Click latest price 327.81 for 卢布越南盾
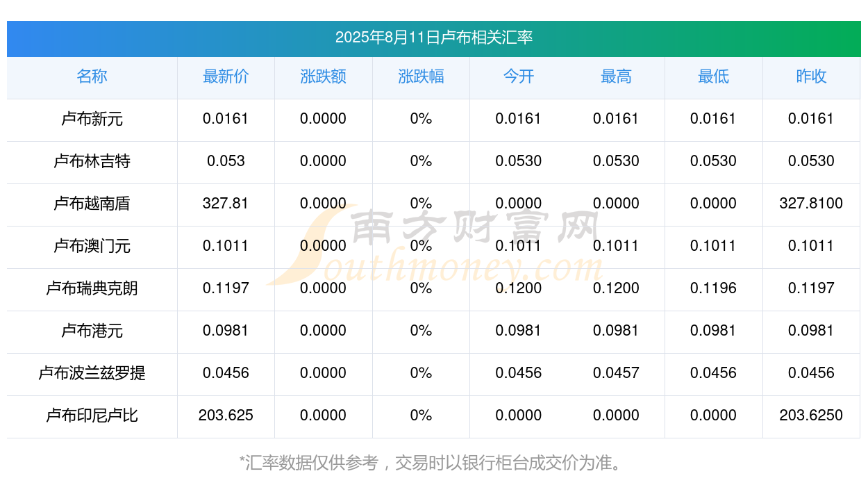868x485 pixels. 226,204
